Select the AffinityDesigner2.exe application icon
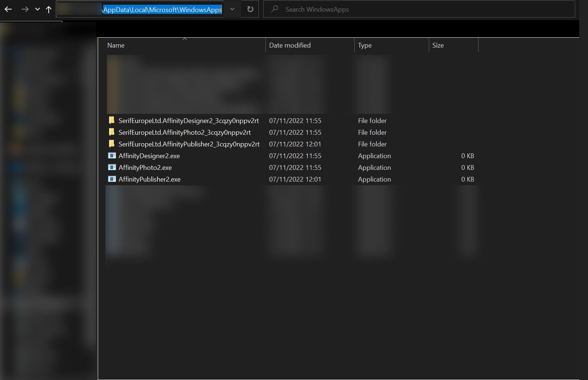The width and height of the screenshot is (588, 380). (112, 156)
